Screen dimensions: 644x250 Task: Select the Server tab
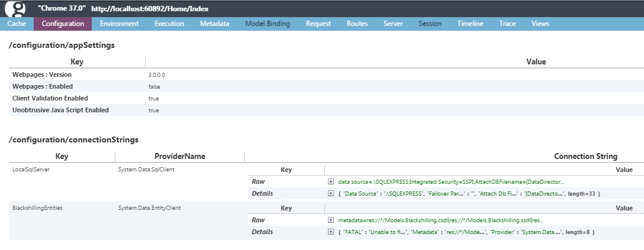click(x=393, y=24)
